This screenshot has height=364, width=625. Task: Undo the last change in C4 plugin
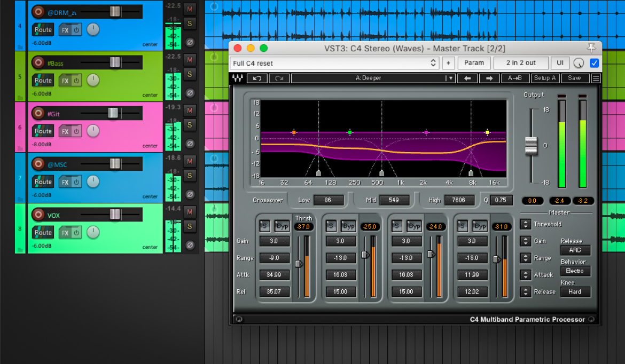click(x=257, y=78)
